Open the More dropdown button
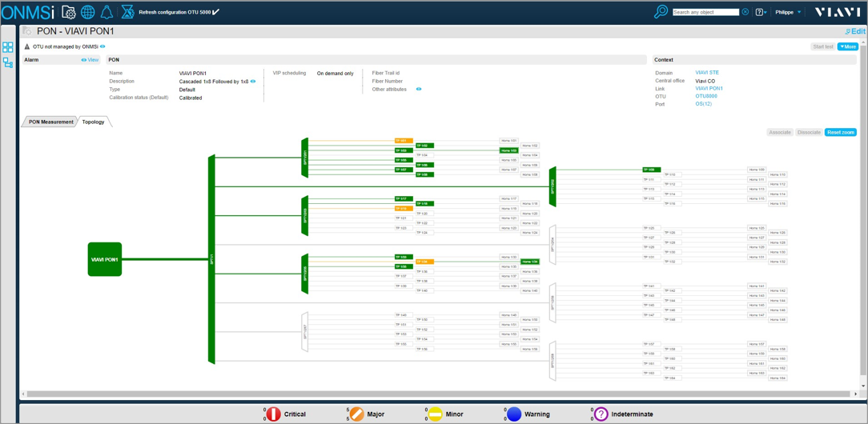 coord(847,47)
